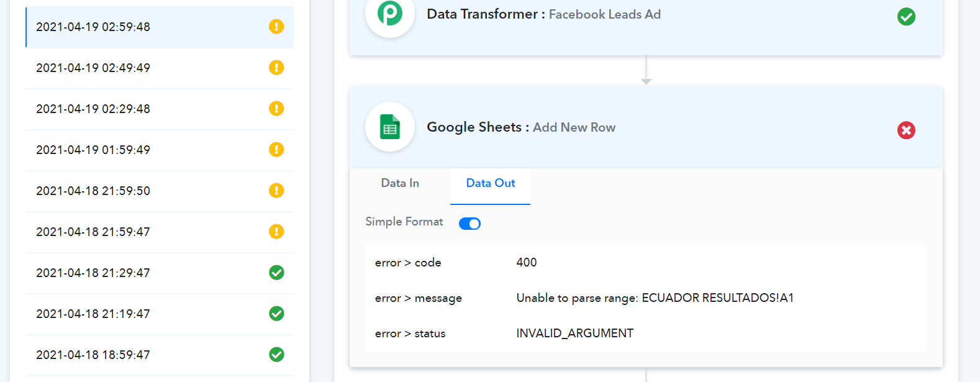Image resolution: width=980 pixels, height=382 pixels.
Task: Click the warning icon for 2021-04-18 21:59:50
Action: (x=276, y=191)
